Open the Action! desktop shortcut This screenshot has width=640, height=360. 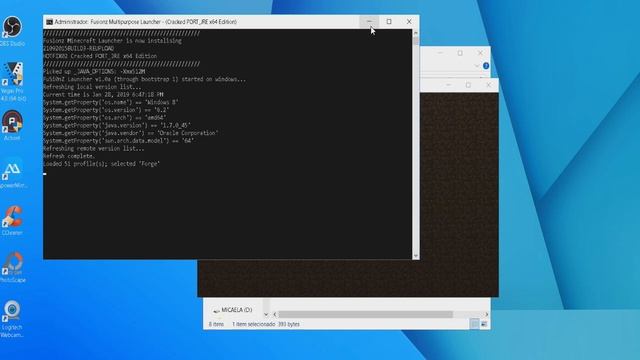click(12, 125)
